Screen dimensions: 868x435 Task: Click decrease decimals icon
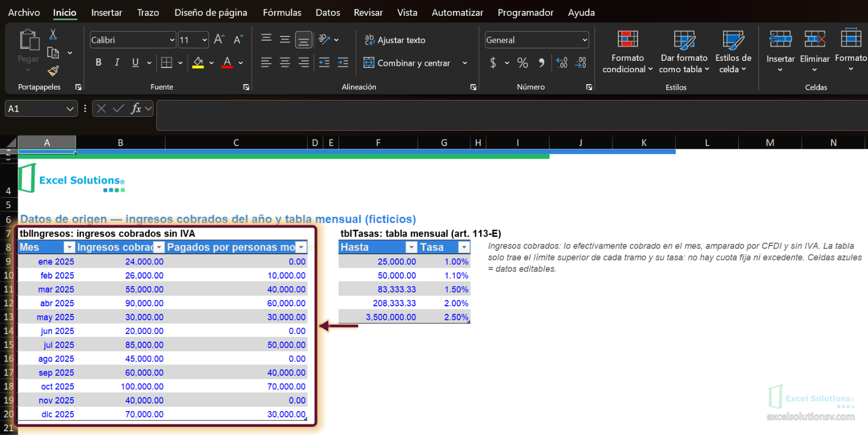point(580,63)
